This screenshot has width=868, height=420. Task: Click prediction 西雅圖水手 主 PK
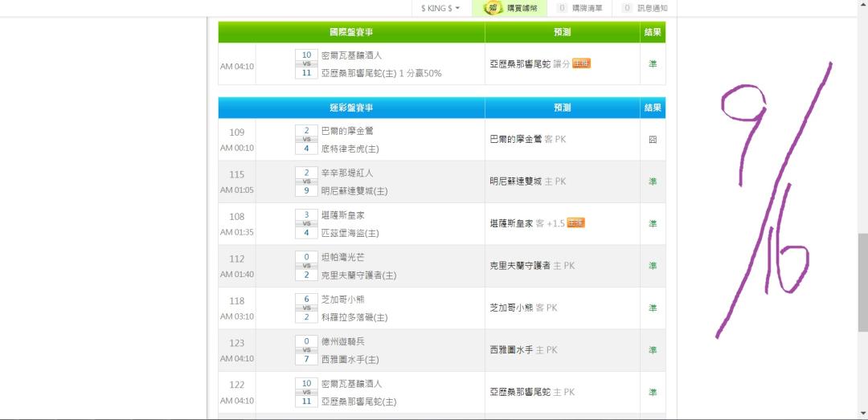tap(524, 349)
